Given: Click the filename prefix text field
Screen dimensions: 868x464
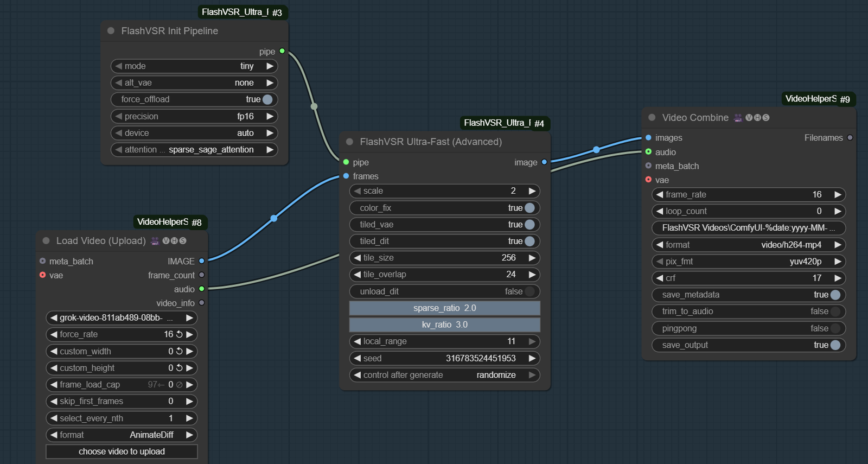Looking at the screenshot, I should click(x=748, y=228).
